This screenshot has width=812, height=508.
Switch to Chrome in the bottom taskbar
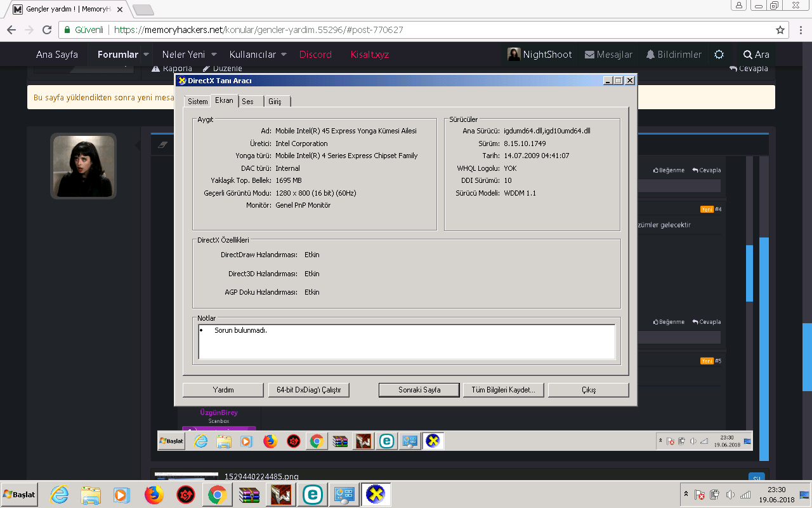click(216, 495)
